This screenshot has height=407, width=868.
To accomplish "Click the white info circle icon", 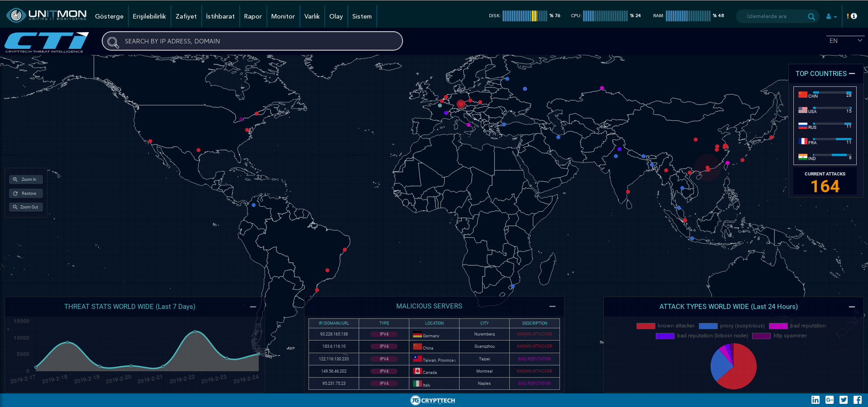I will click(854, 16).
